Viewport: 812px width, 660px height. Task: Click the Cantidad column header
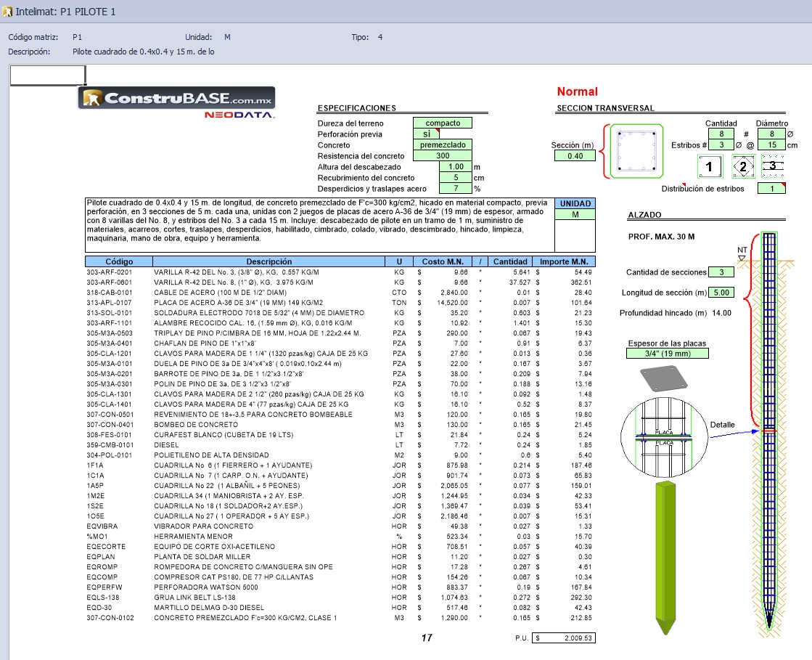[510, 261]
